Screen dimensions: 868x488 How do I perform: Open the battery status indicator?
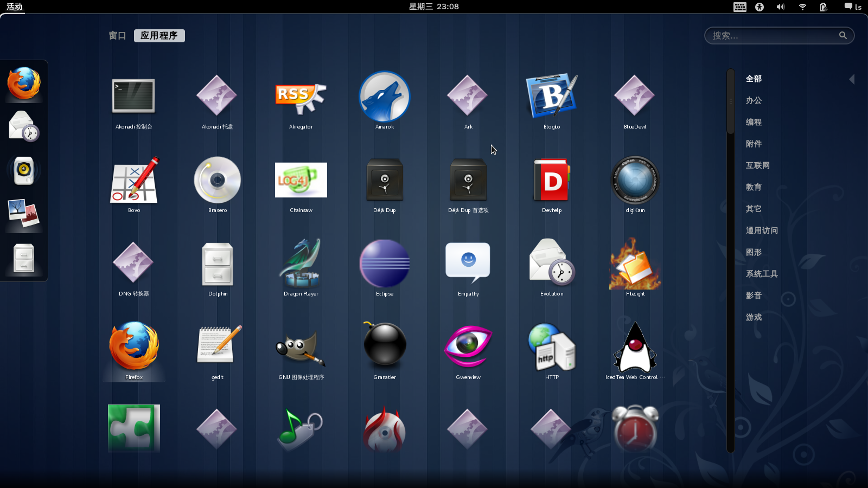pos(824,7)
